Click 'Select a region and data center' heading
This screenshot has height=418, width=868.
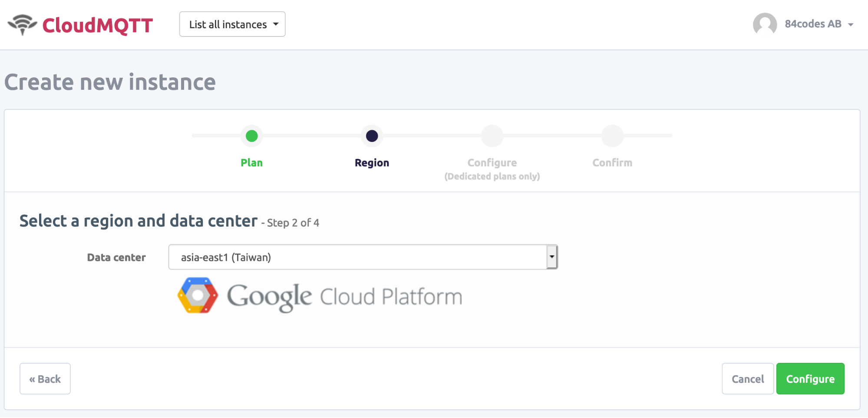pyautogui.click(x=139, y=221)
